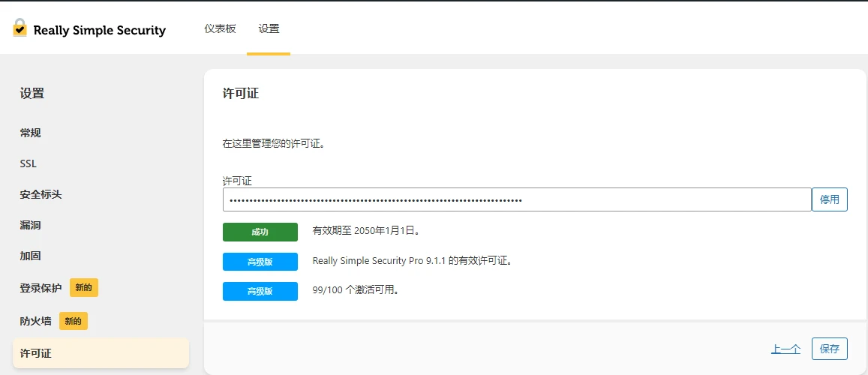Open 登录保护 settings

(x=41, y=288)
